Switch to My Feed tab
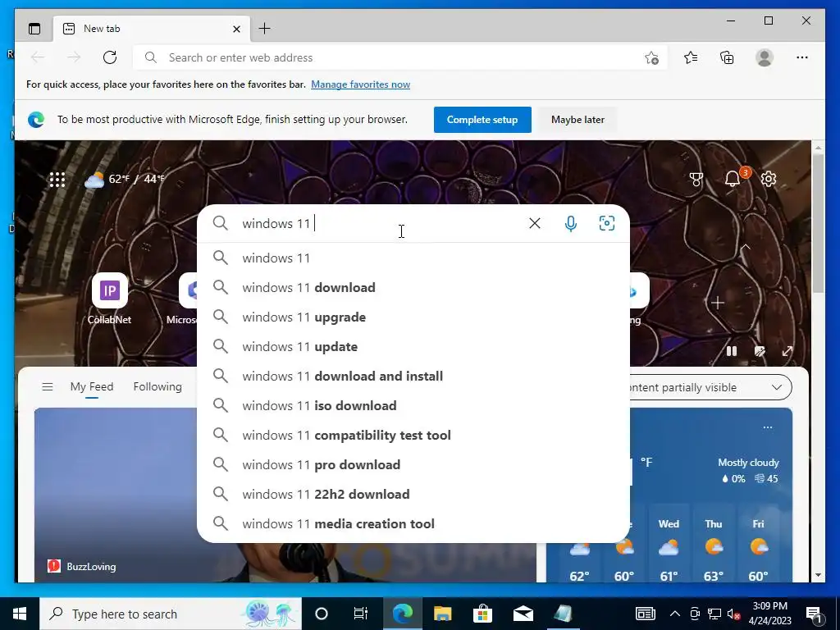The width and height of the screenshot is (840, 630). click(92, 387)
